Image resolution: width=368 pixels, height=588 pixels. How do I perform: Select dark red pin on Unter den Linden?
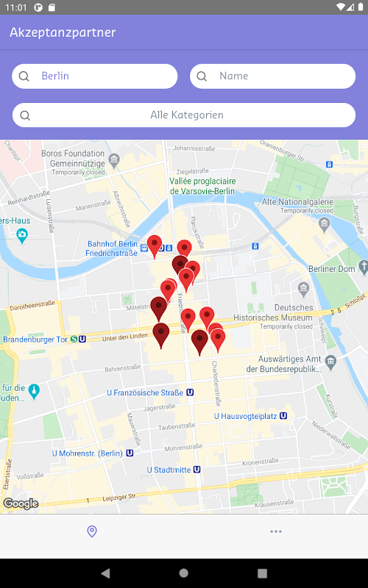(x=161, y=336)
